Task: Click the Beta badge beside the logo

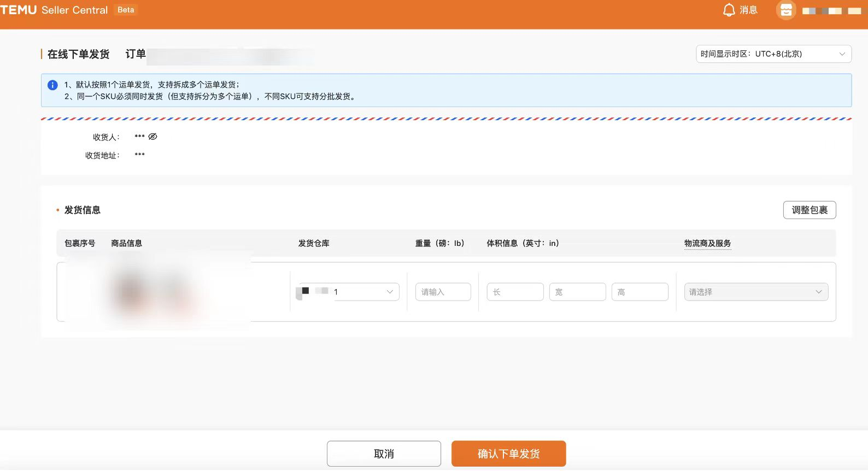Action: pos(126,10)
